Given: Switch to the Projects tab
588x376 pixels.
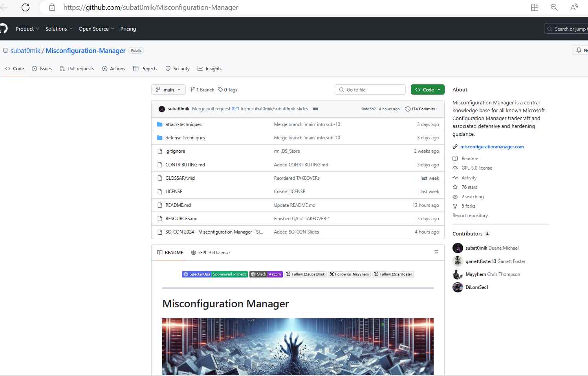Looking at the screenshot, I should [x=145, y=68].
